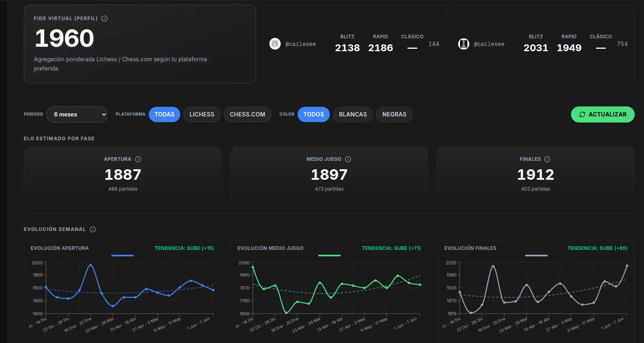Click the Chess.com pawn avatar icon
This screenshot has width=644, height=343.
(x=464, y=44)
